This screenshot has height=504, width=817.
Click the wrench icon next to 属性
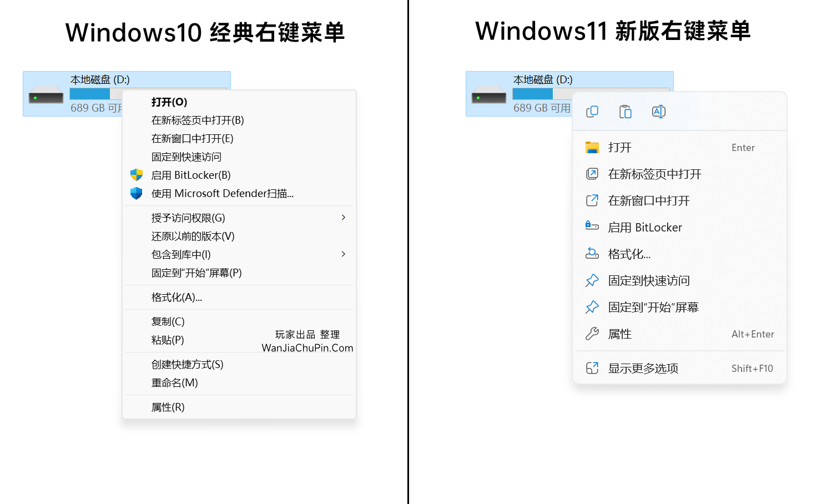pos(592,334)
